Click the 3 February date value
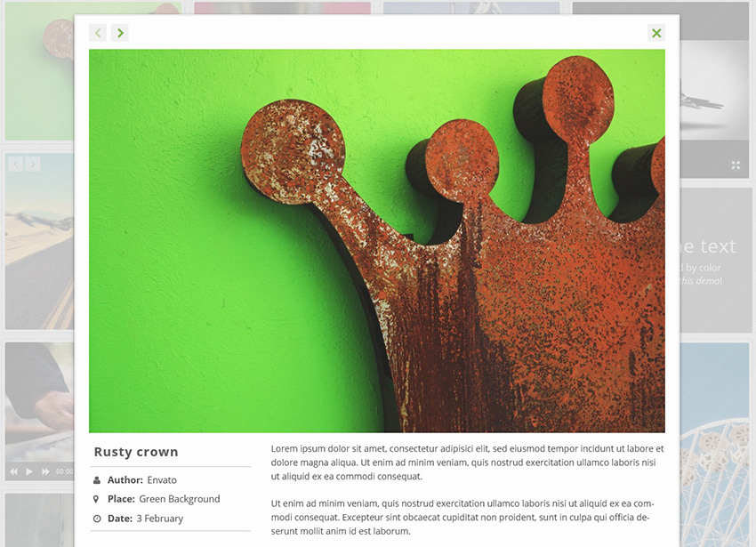The image size is (756, 547). click(160, 518)
